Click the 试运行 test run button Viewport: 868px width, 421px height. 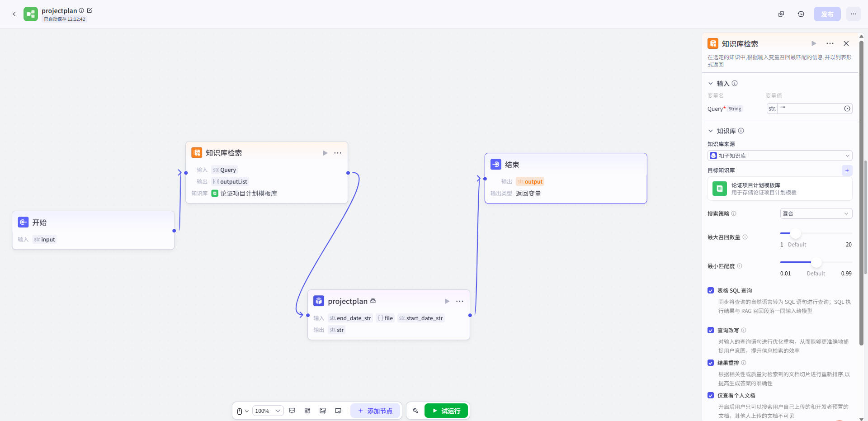[x=446, y=411]
